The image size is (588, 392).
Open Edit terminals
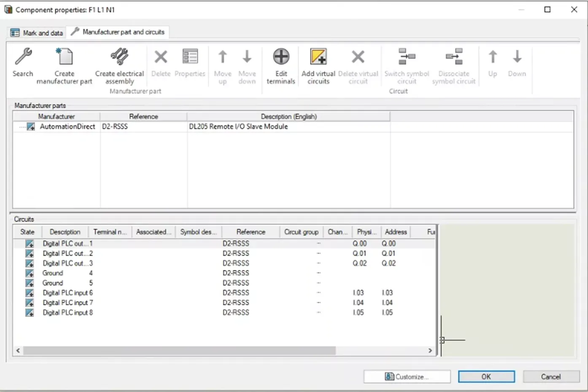[281, 66]
